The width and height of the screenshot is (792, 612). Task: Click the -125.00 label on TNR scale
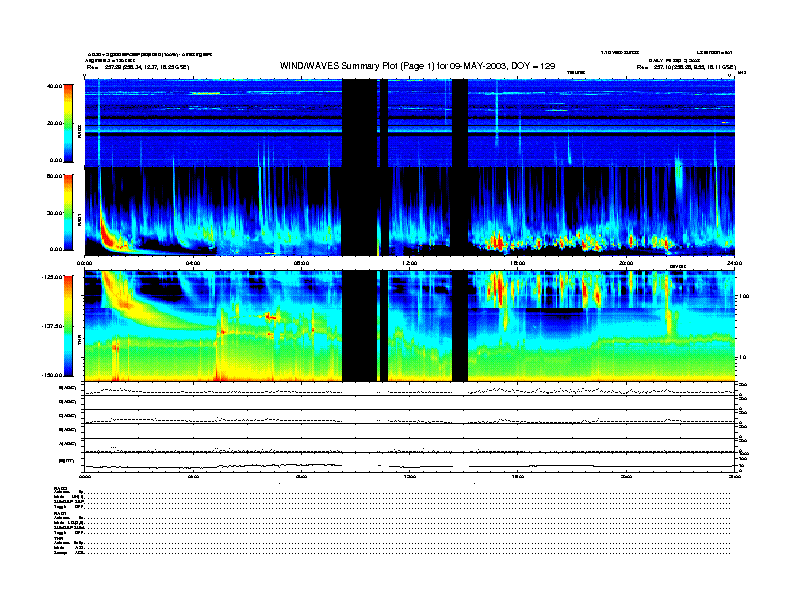pos(52,277)
